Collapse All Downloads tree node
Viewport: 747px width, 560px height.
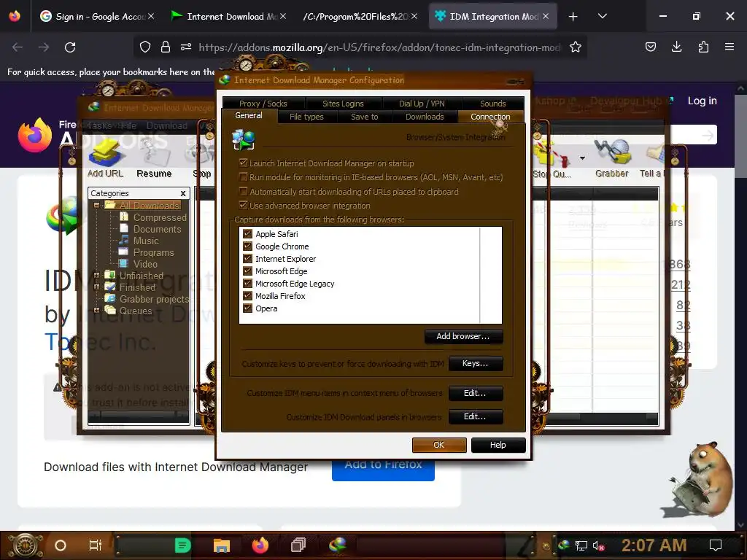pyautogui.click(x=97, y=205)
